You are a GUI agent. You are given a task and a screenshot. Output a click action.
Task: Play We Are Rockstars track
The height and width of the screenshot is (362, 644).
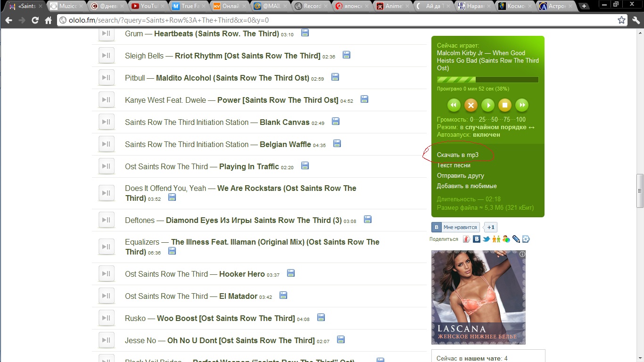click(107, 193)
